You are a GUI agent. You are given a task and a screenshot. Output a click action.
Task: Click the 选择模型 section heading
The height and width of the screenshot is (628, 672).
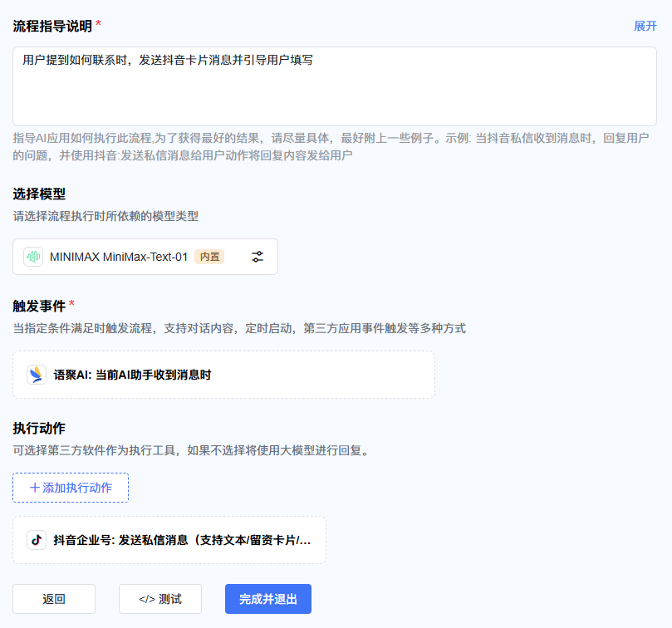point(39,194)
